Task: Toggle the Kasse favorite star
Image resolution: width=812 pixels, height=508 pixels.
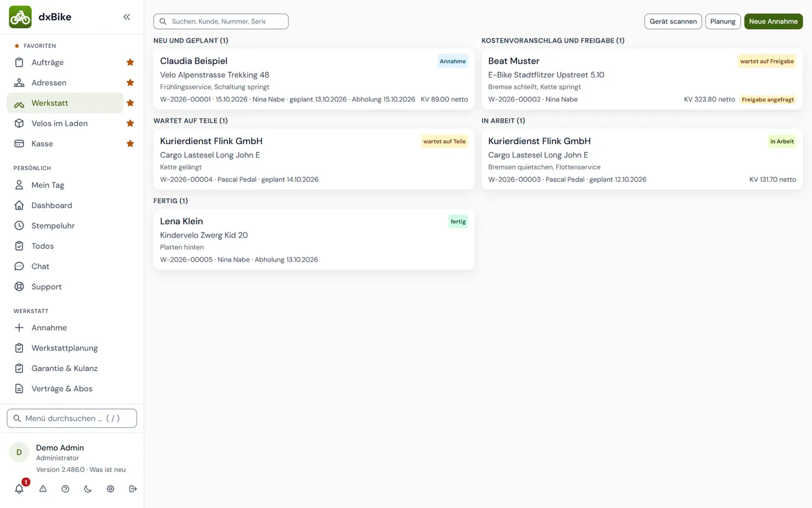Action: [130, 144]
